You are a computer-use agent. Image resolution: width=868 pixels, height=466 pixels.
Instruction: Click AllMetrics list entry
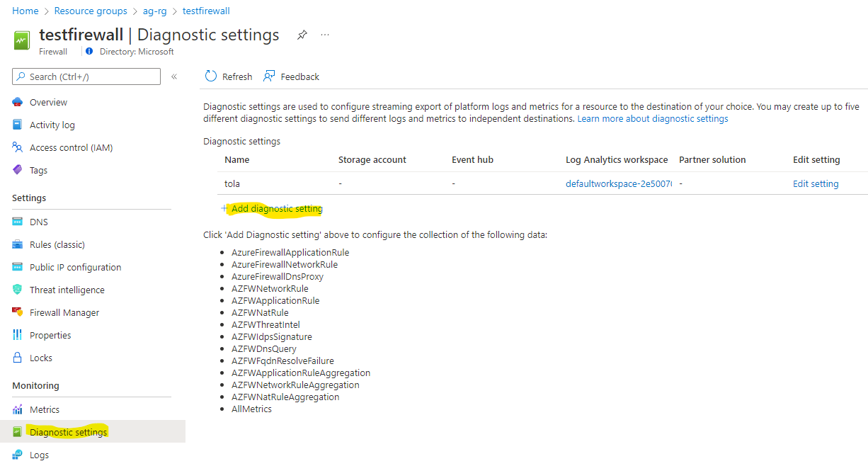[251, 409]
